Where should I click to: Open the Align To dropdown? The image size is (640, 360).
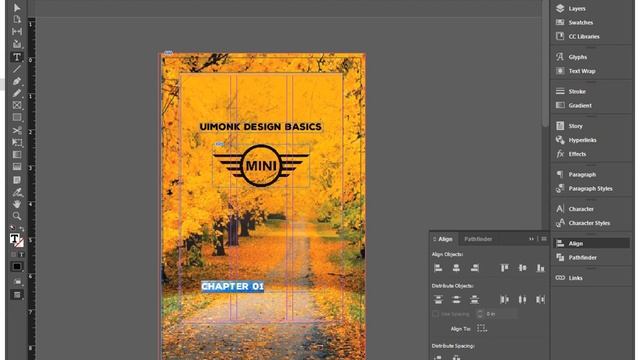(482, 329)
